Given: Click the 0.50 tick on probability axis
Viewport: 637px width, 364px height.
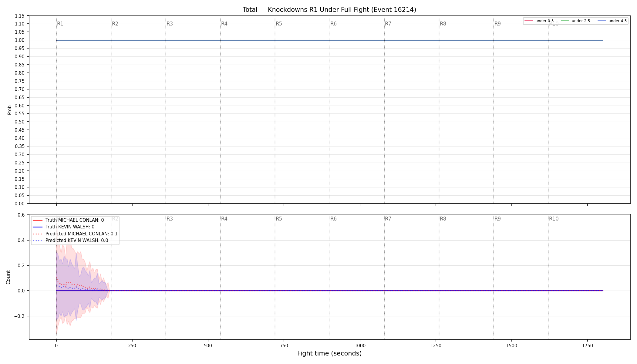Looking at the screenshot, I should click(x=20, y=122).
